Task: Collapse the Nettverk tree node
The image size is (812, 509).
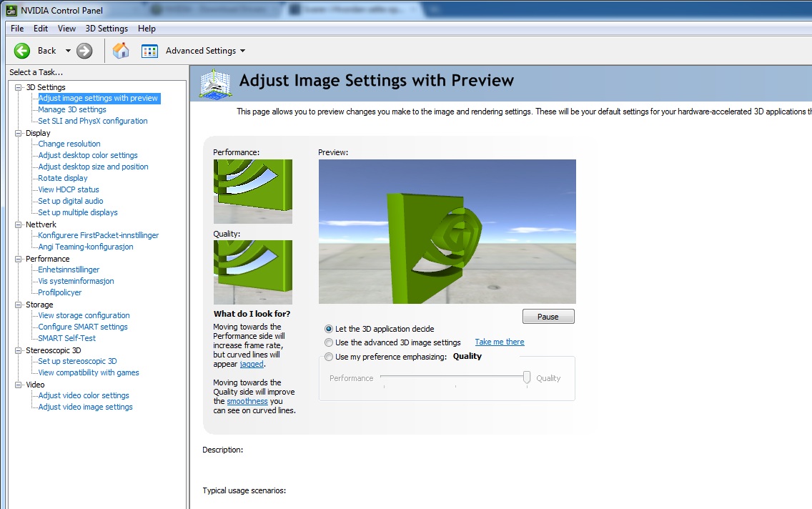Action: pos(19,224)
